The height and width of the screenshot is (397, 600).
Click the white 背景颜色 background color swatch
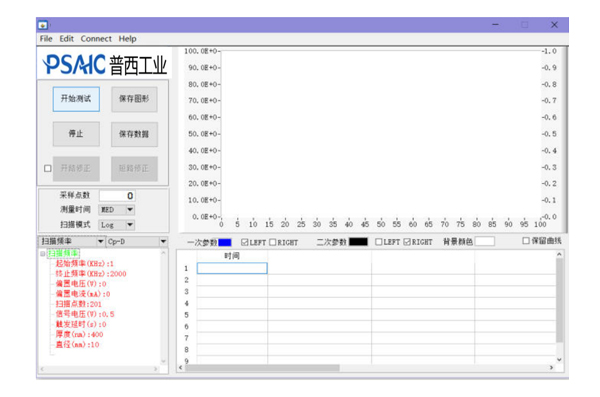tap(484, 241)
